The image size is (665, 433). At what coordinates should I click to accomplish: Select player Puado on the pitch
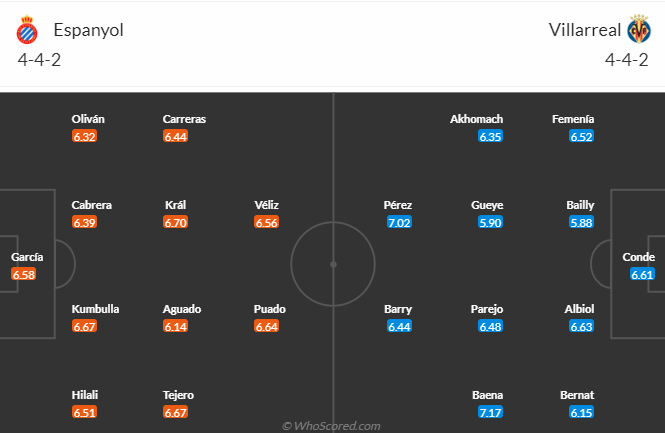click(x=269, y=309)
